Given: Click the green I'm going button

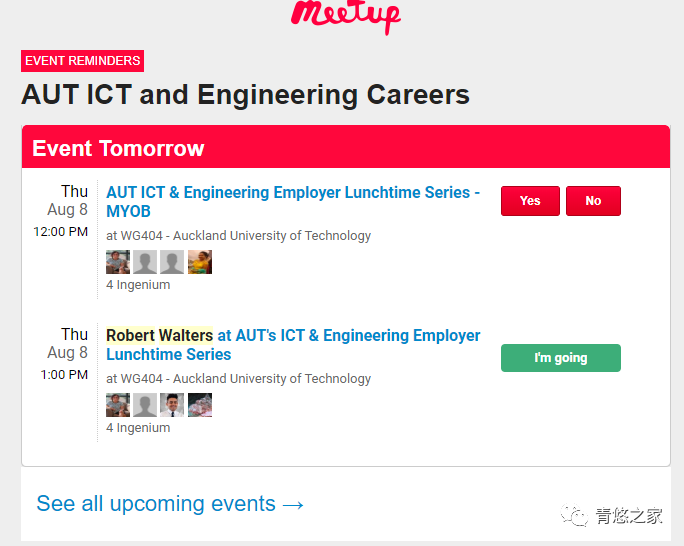Looking at the screenshot, I should (x=561, y=358).
